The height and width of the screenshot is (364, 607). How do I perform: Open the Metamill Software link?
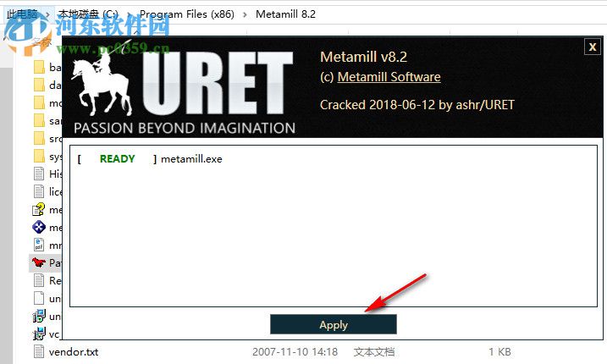pos(389,77)
